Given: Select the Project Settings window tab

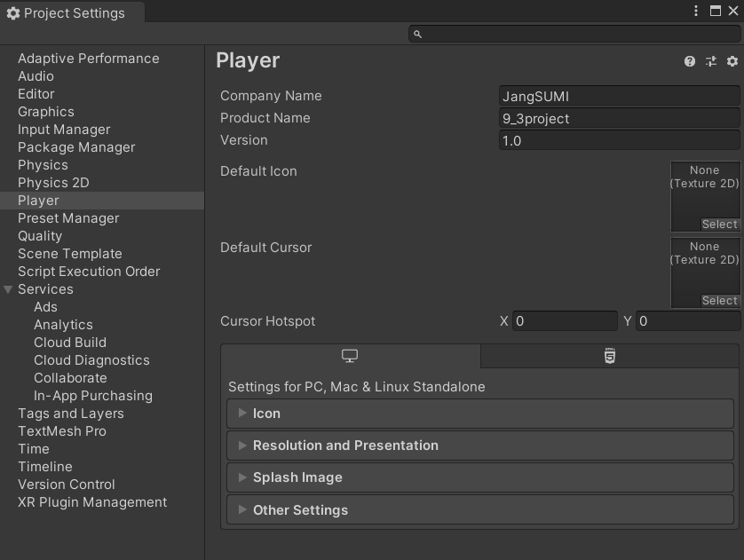Looking at the screenshot, I should pos(72,12).
